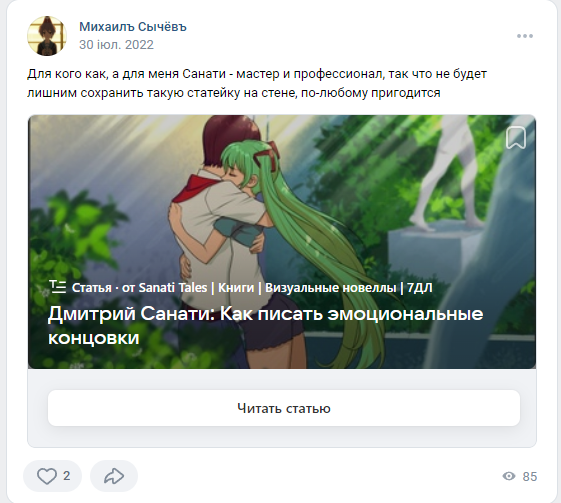Share the post using the arrow icon
Viewport: 561px width, 503px height.
point(114,476)
